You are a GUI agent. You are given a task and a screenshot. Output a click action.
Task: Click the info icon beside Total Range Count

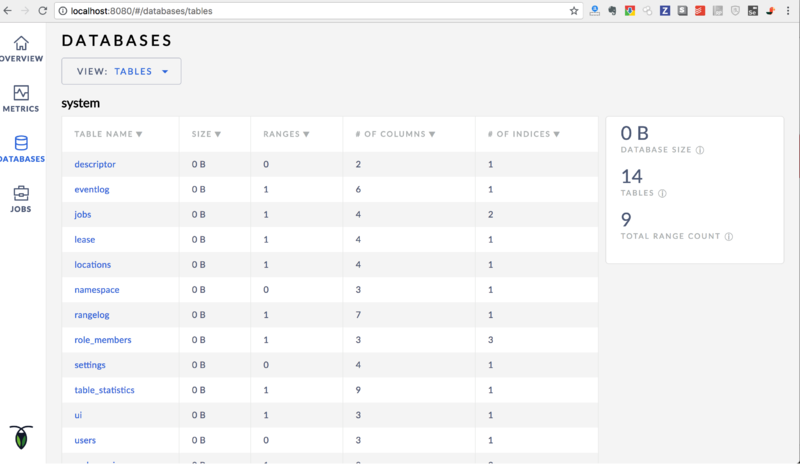point(729,237)
